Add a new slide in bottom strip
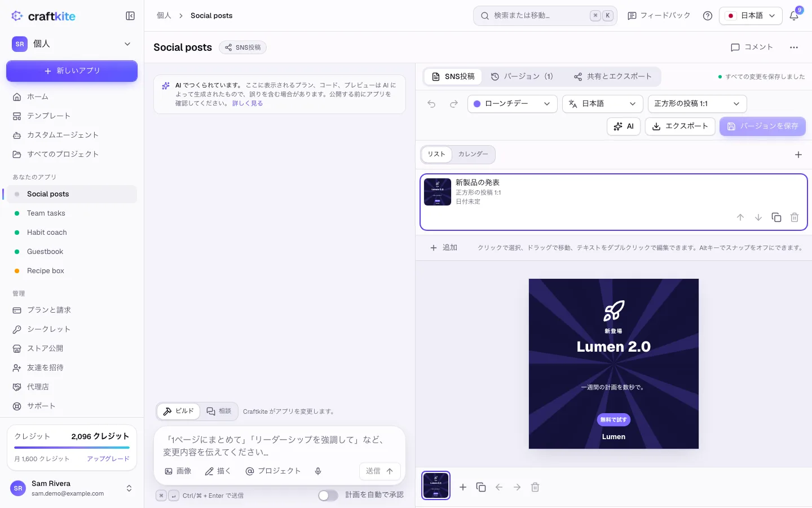Viewport: 812px width, 508px height. [463, 487]
